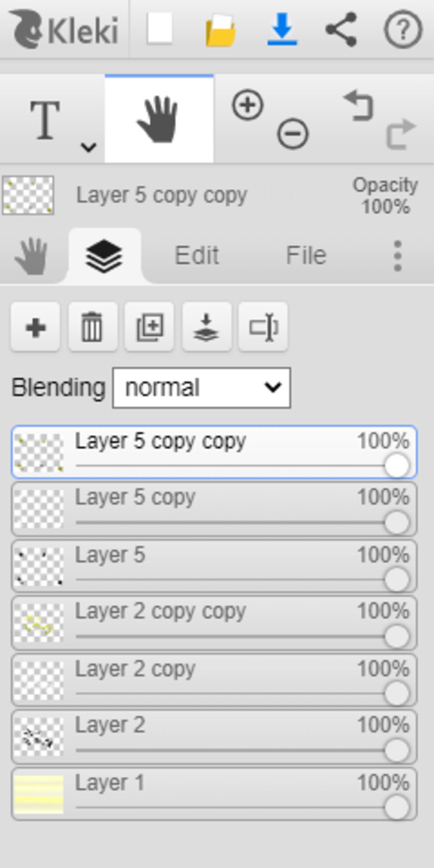Image resolution: width=434 pixels, height=868 pixels.
Task: Open the help question mark icon
Action: click(x=403, y=30)
